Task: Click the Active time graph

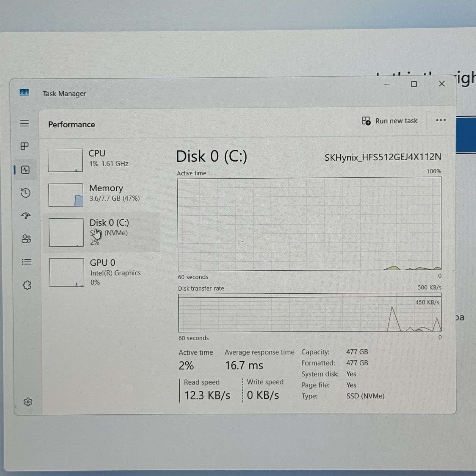Action: click(x=309, y=224)
